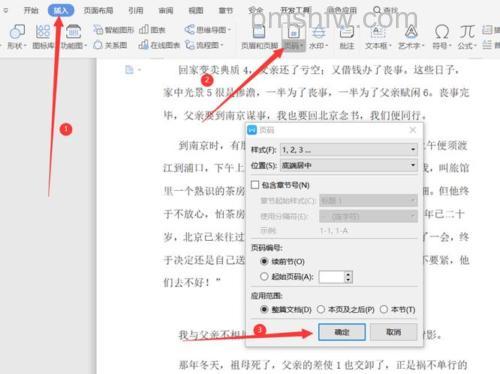Open the 章节 Chapter tab
The image size is (500, 374).
226,11
